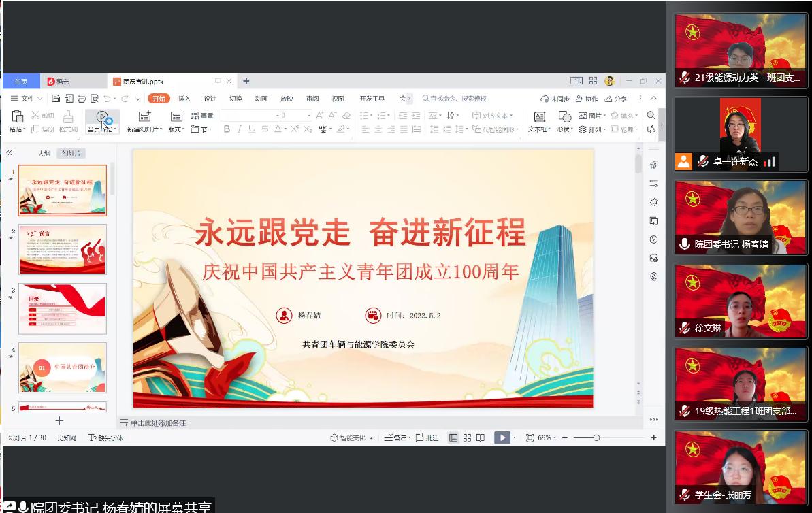
Task: Click the undo arrow icon
Action: (107, 99)
